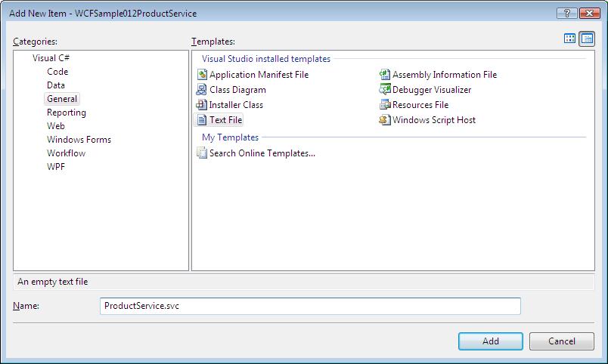This screenshot has width=608, height=364.
Task: Select the Data category
Action: 56,85
